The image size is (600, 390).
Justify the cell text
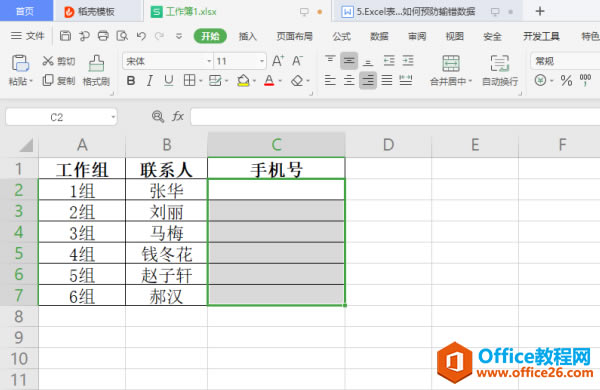(387, 80)
